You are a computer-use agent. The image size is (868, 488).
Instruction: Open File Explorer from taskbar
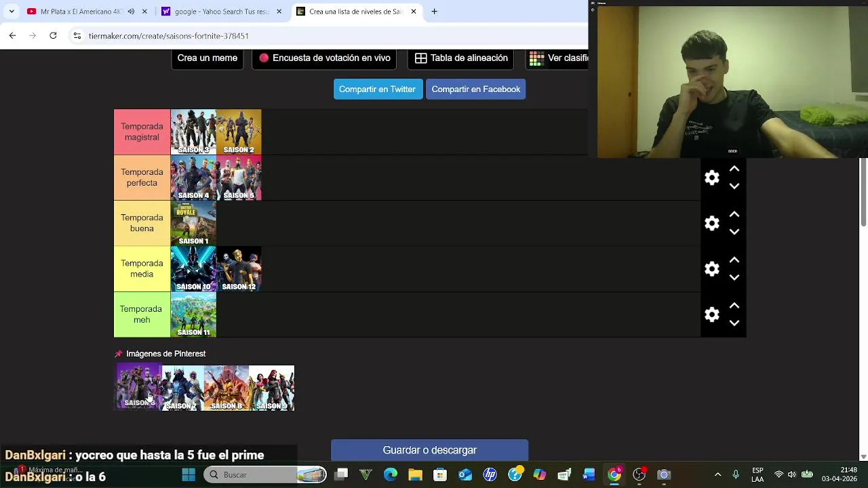tap(415, 475)
